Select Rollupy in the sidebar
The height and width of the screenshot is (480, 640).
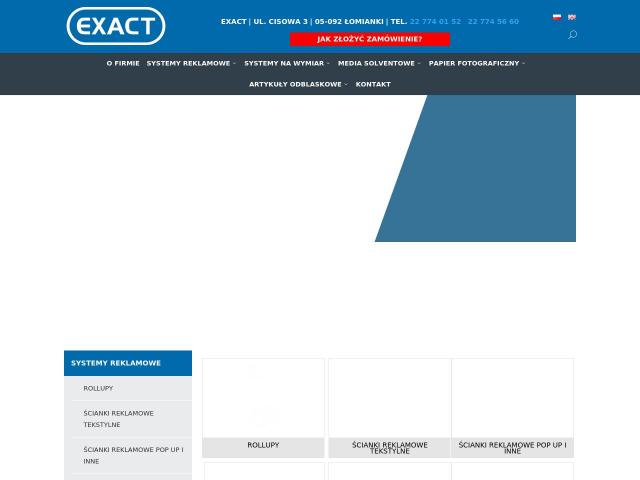(98, 388)
